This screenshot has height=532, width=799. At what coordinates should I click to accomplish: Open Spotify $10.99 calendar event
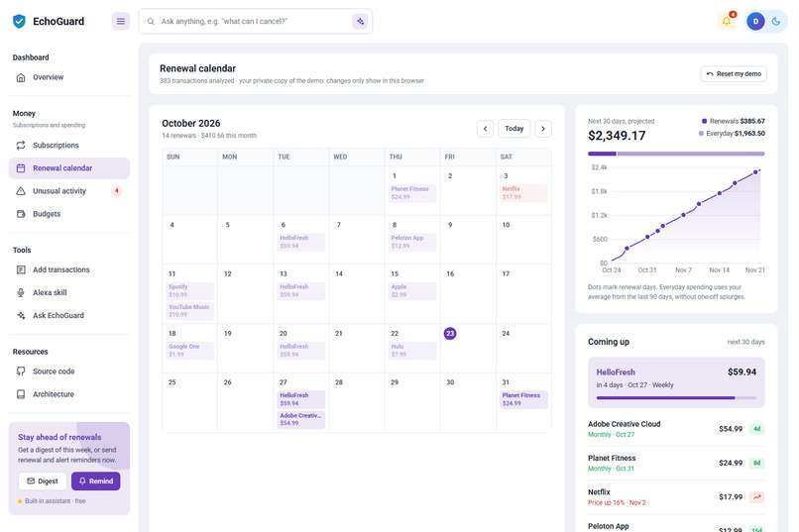(x=189, y=290)
